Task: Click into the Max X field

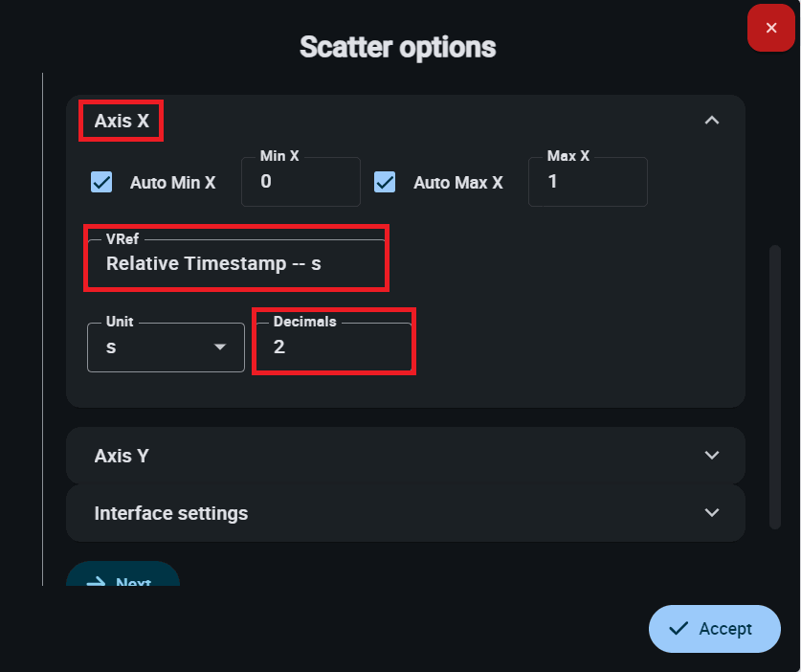Action: 587,182
